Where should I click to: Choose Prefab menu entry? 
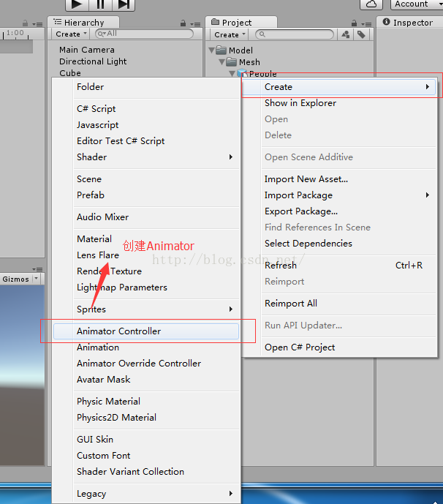click(146, 195)
